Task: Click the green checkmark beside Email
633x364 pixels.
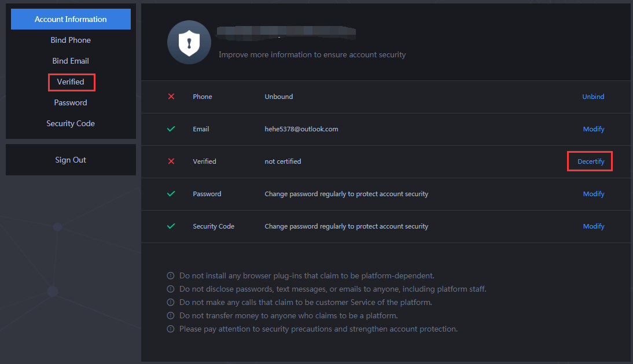Action: click(171, 129)
